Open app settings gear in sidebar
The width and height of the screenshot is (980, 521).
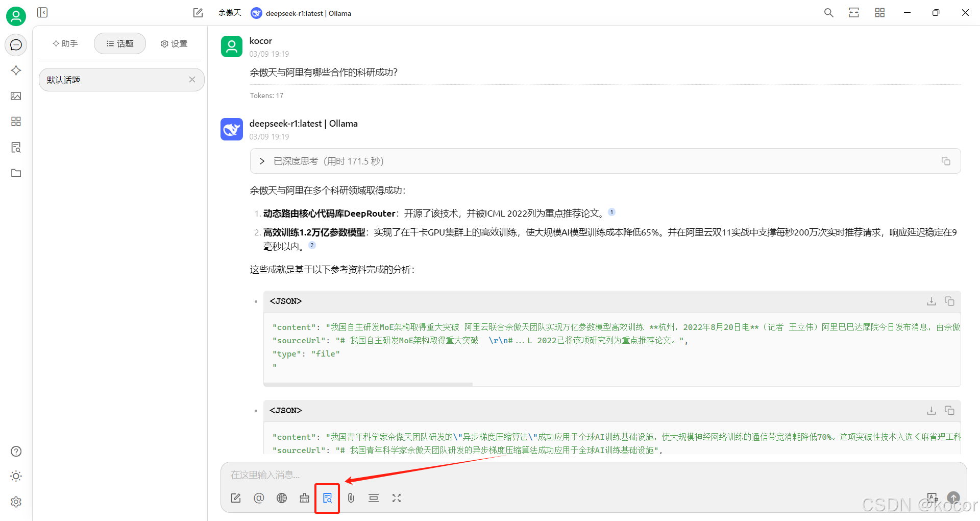pos(16,502)
